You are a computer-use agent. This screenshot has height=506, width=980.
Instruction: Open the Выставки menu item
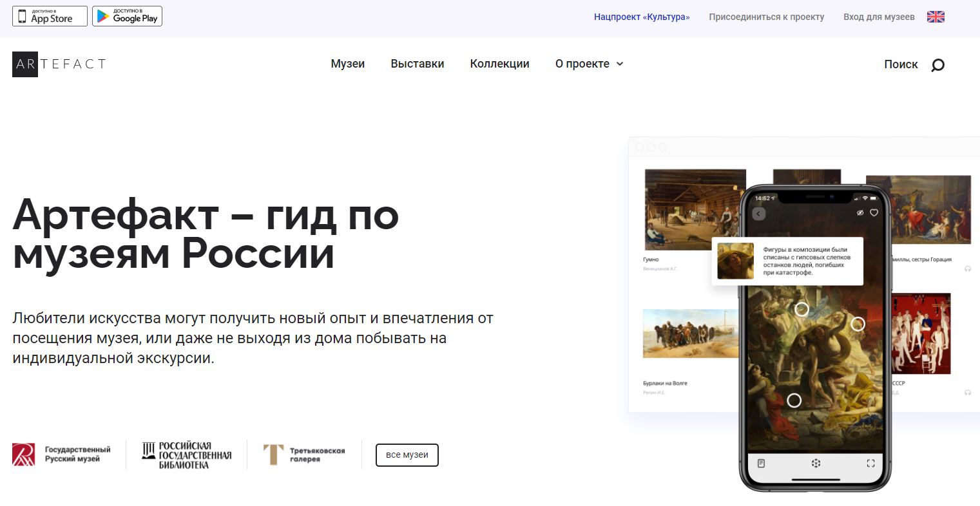418,64
